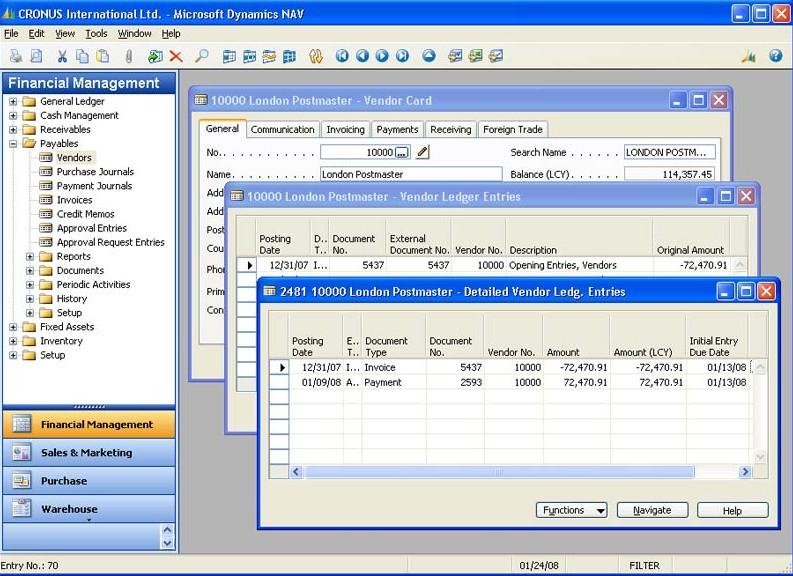Switch to the Invoicing tab
This screenshot has height=576, width=793.
click(345, 129)
